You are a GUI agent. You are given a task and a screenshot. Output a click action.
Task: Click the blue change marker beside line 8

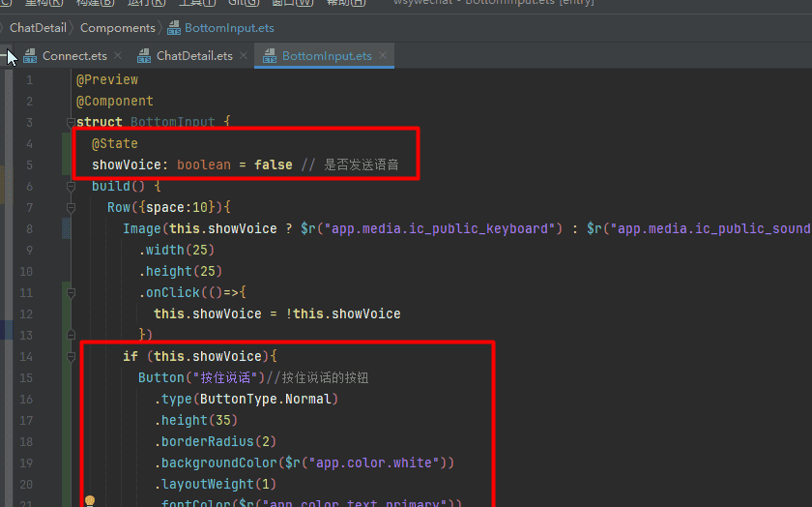[x=65, y=229]
